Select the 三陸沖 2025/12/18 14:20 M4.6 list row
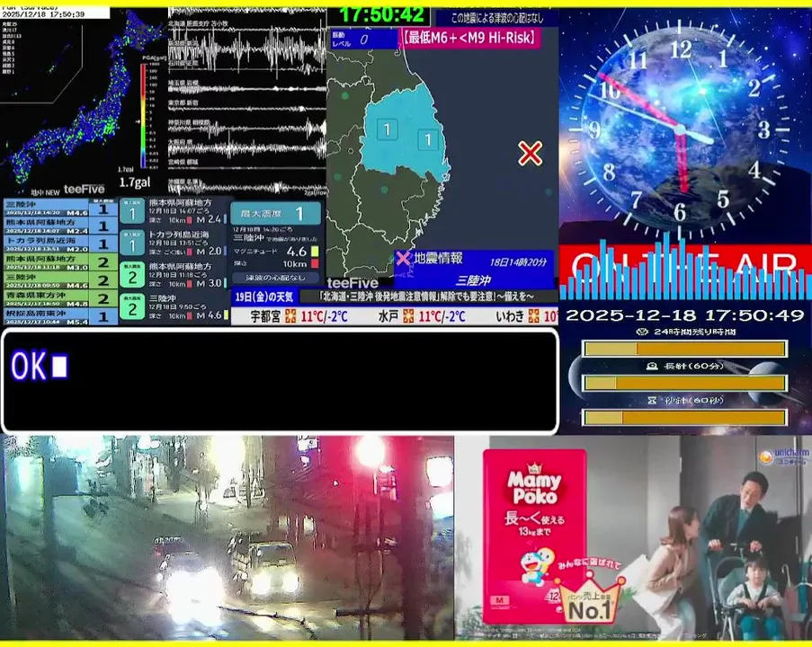 [x=60, y=208]
